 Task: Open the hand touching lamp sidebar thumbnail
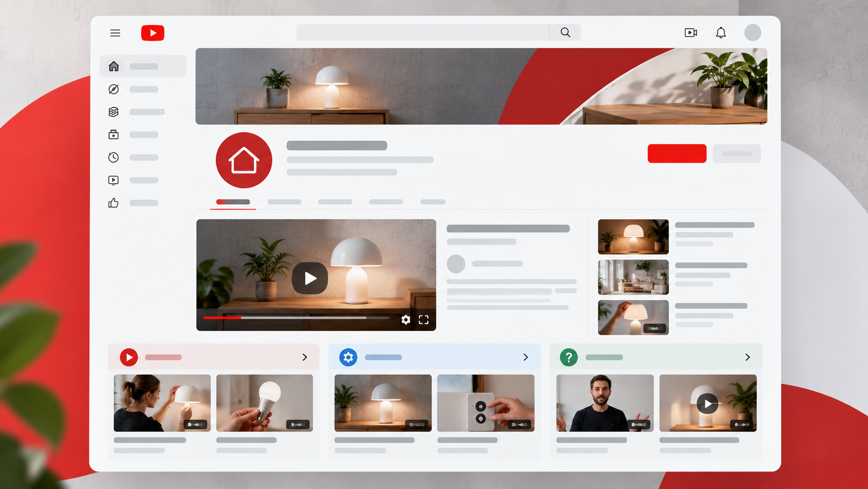coord(633,318)
